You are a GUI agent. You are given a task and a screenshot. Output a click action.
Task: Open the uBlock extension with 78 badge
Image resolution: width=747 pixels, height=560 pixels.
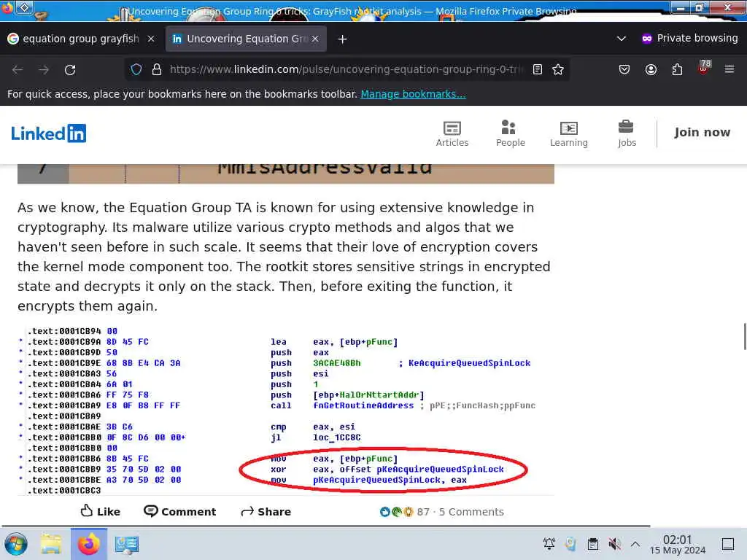pos(704,68)
